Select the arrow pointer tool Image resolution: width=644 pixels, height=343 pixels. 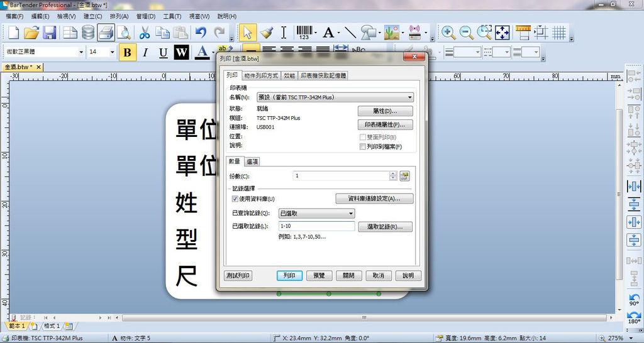tap(247, 33)
